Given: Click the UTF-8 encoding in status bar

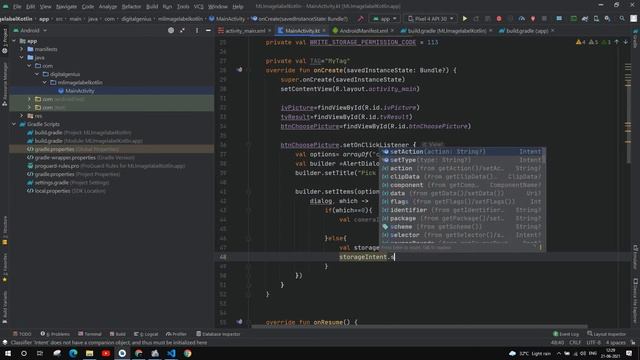Looking at the screenshot, I should 593,342.
